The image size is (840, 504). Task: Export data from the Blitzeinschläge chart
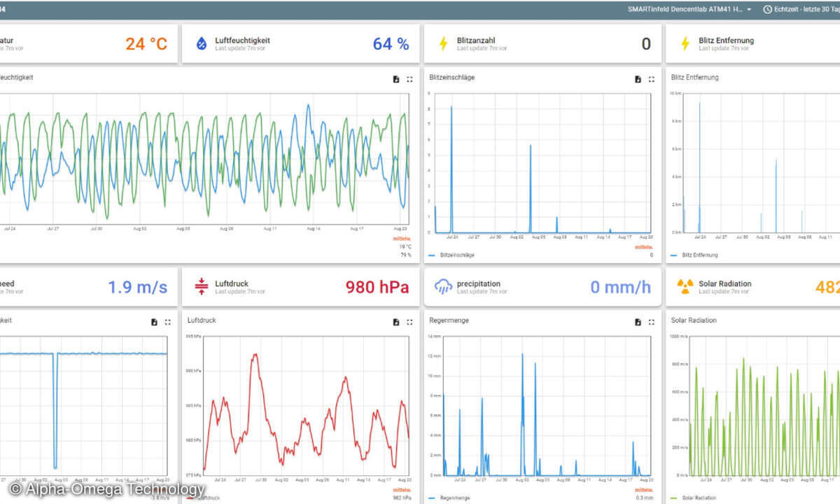tap(638, 79)
